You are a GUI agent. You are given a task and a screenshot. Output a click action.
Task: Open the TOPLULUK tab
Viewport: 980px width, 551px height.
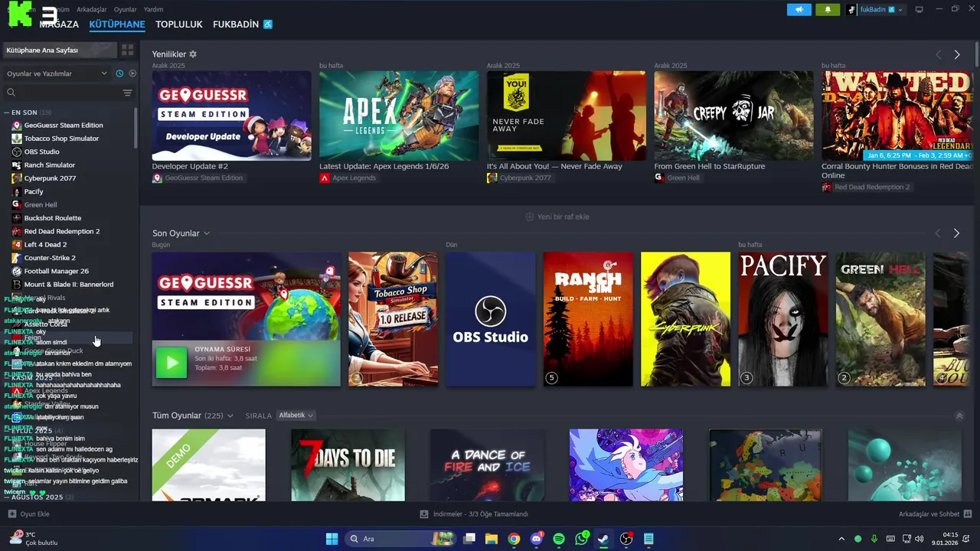(x=179, y=24)
